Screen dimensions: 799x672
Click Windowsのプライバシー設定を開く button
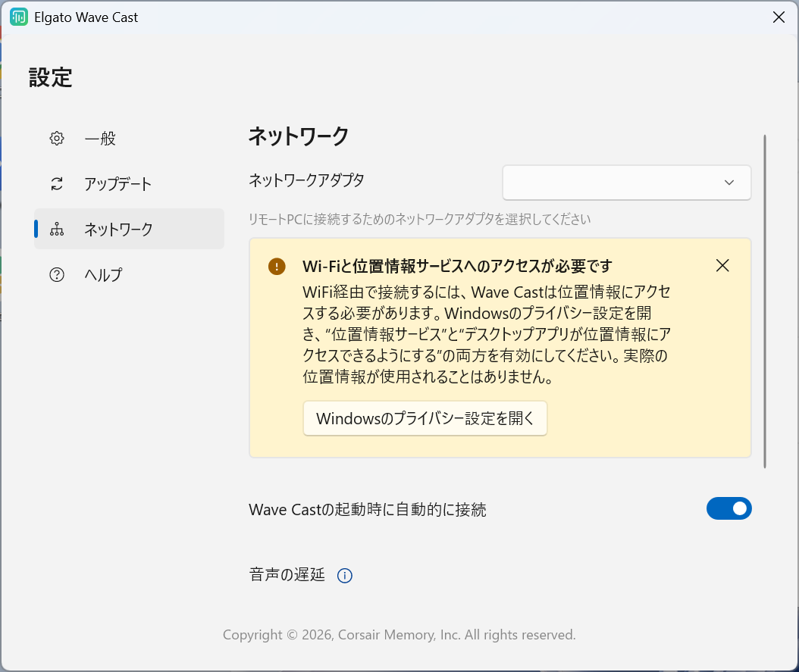425,418
